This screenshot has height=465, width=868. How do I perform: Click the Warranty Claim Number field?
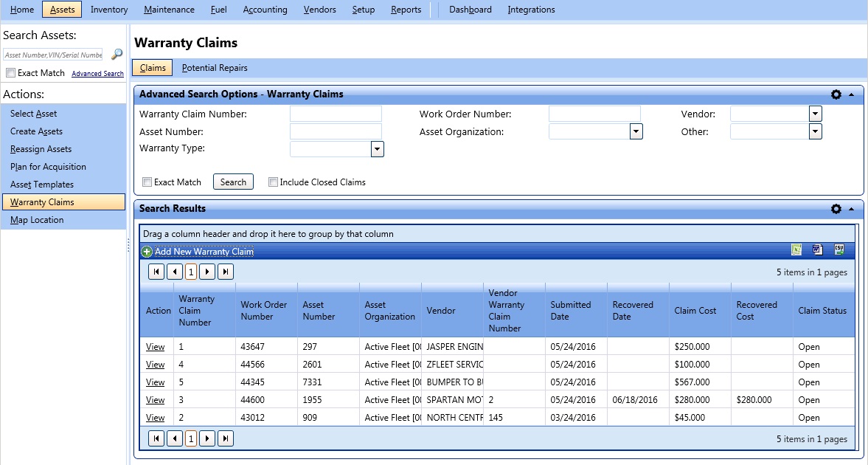[336, 114]
